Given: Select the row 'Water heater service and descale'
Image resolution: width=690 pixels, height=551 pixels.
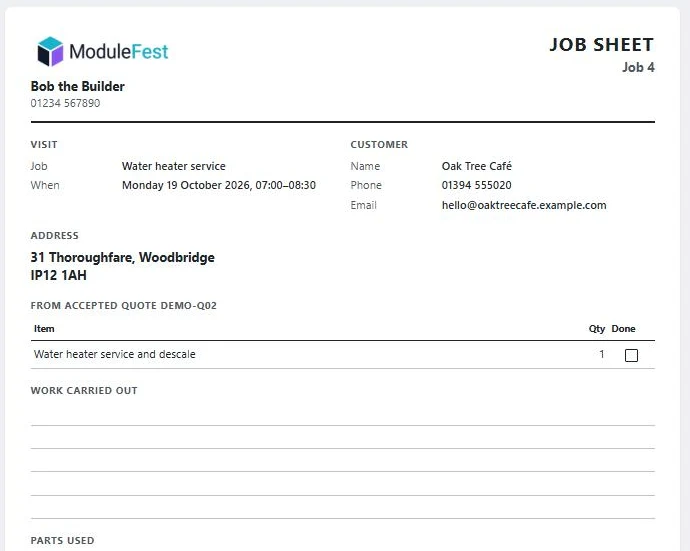Looking at the screenshot, I should click(x=343, y=355).
